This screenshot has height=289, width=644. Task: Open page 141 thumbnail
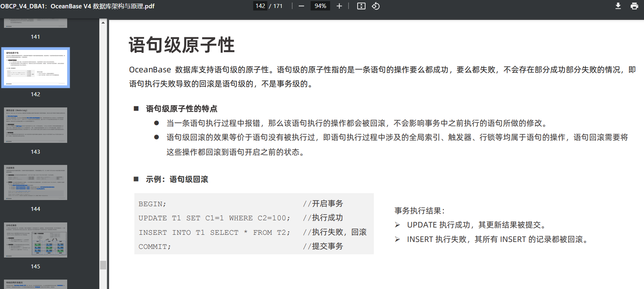point(35,24)
